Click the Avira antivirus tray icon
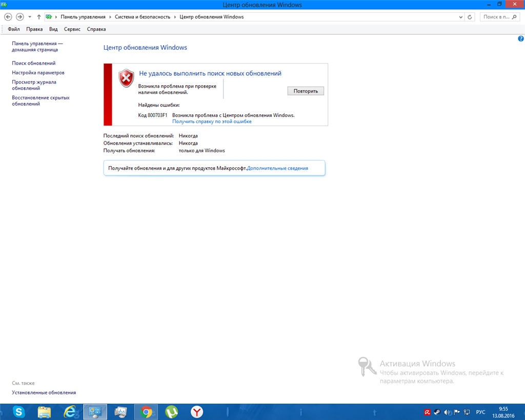This screenshot has height=420, width=525. point(427,412)
